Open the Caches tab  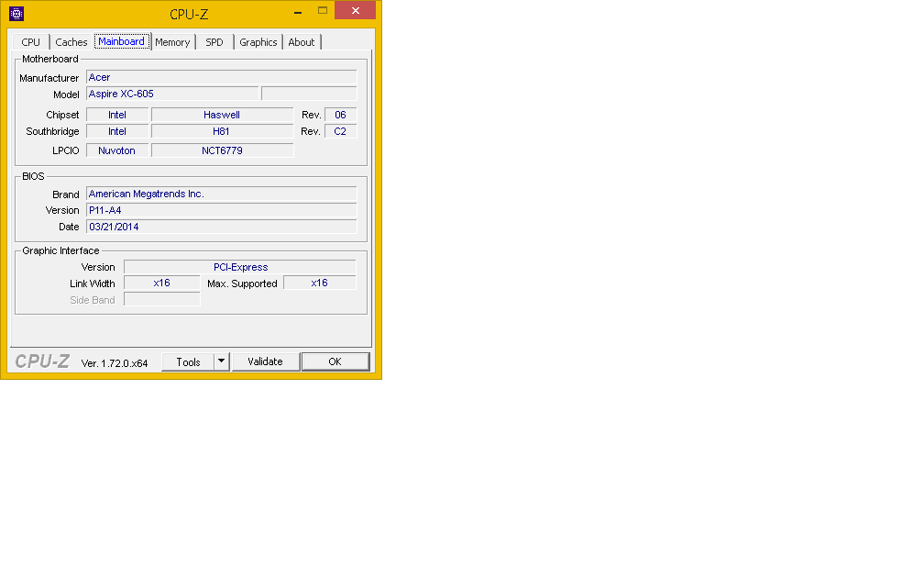(x=71, y=42)
